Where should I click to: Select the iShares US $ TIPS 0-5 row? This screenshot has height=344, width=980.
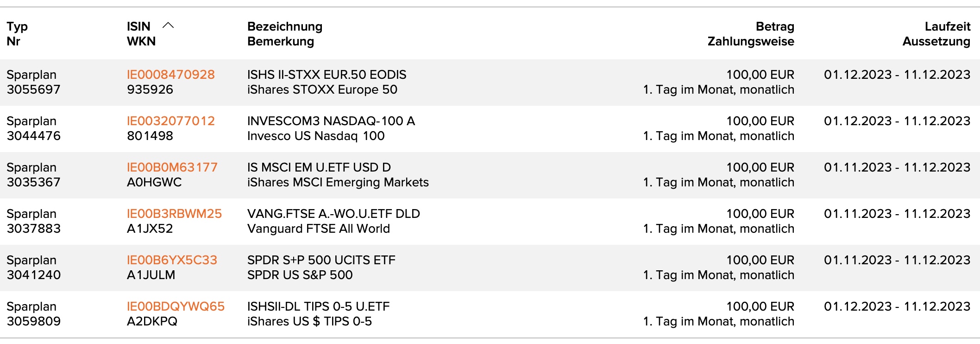click(309, 321)
